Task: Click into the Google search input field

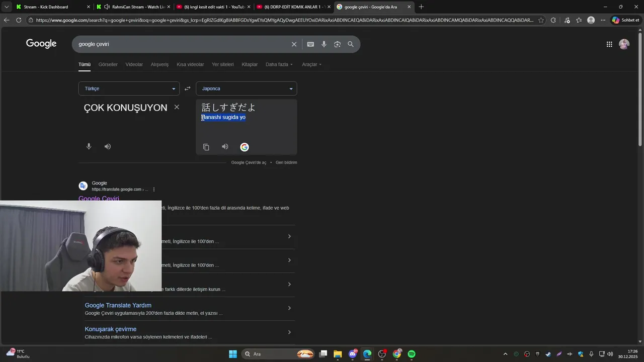Action: (x=184, y=44)
